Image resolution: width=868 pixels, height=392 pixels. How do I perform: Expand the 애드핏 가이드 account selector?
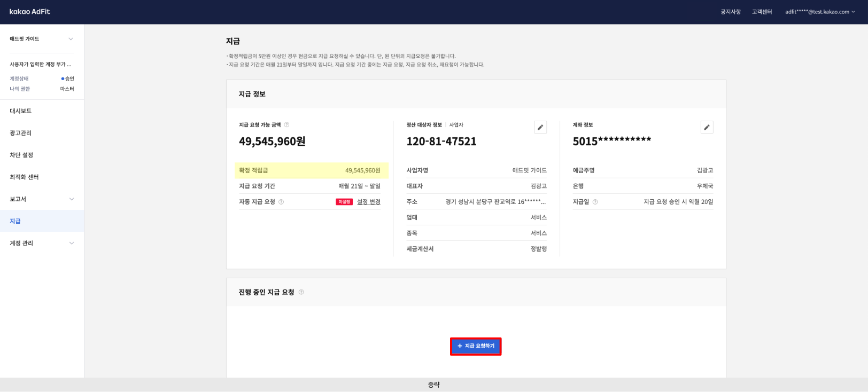[x=71, y=39]
